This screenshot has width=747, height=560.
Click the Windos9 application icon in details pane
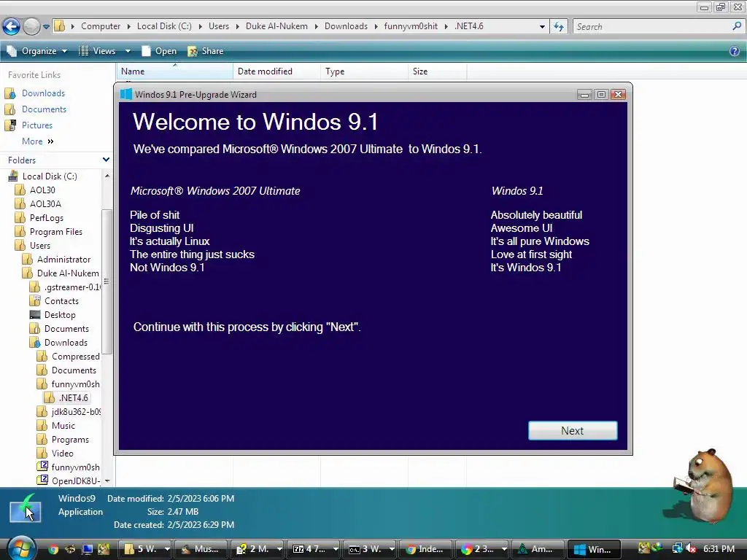pyautogui.click(x=25, y=510)
